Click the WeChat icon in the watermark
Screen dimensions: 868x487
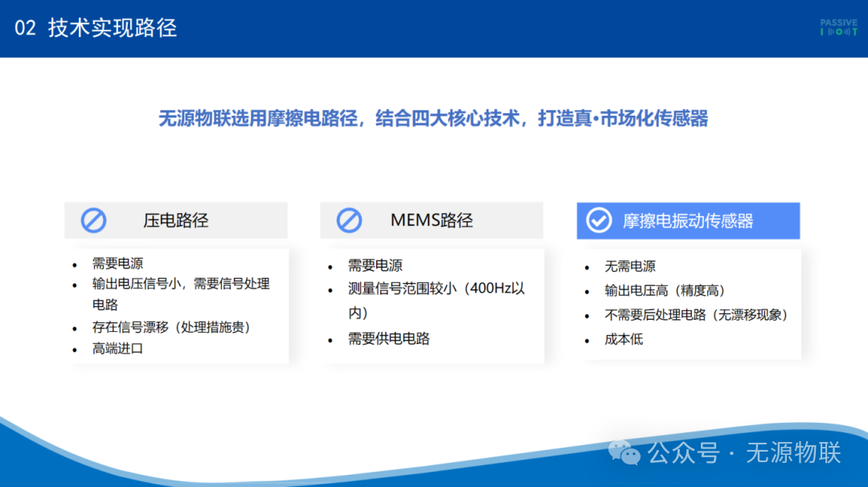[x=624, y=452]
